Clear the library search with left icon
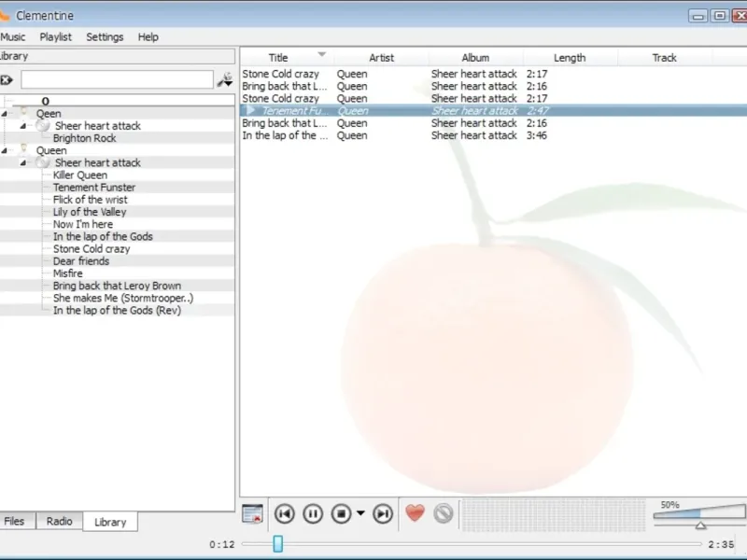747x560 pixels. 7,80
